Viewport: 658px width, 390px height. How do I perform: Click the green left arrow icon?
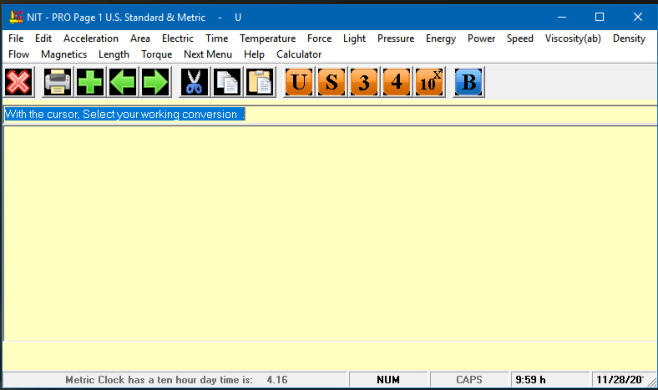pyautogui.click(x=123, y=82)
